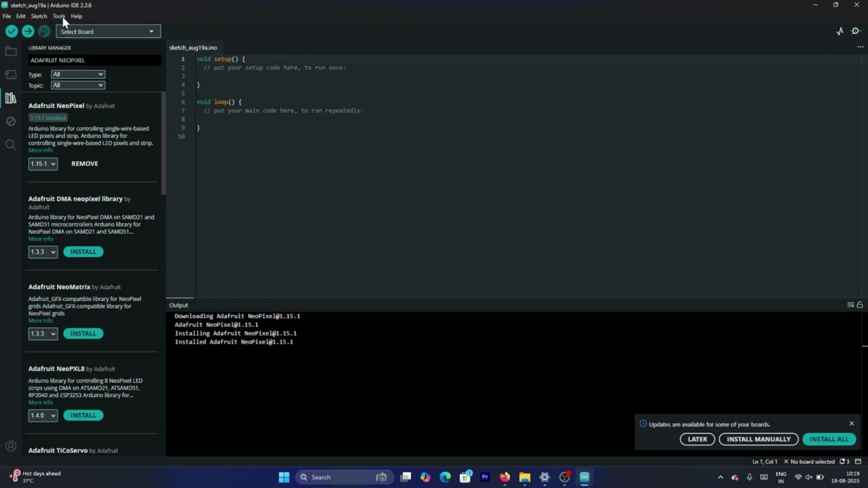Open Firefox from the taskbar
This screenshot has height=488, width=868.
pos(505,477)
